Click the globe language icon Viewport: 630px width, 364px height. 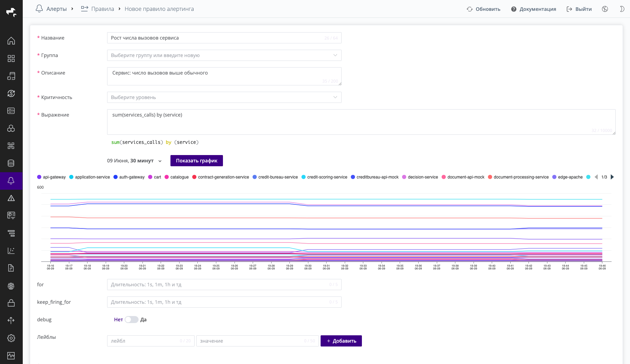click(605, 9)
